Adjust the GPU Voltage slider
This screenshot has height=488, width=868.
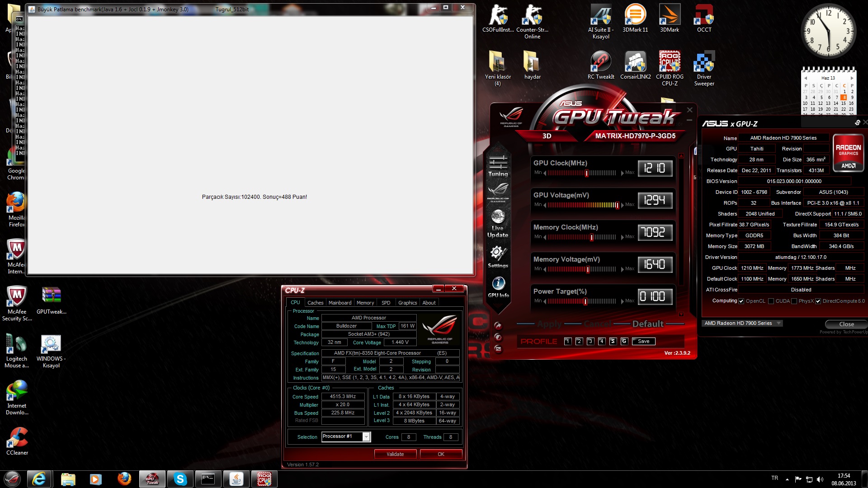click(617, 205)
